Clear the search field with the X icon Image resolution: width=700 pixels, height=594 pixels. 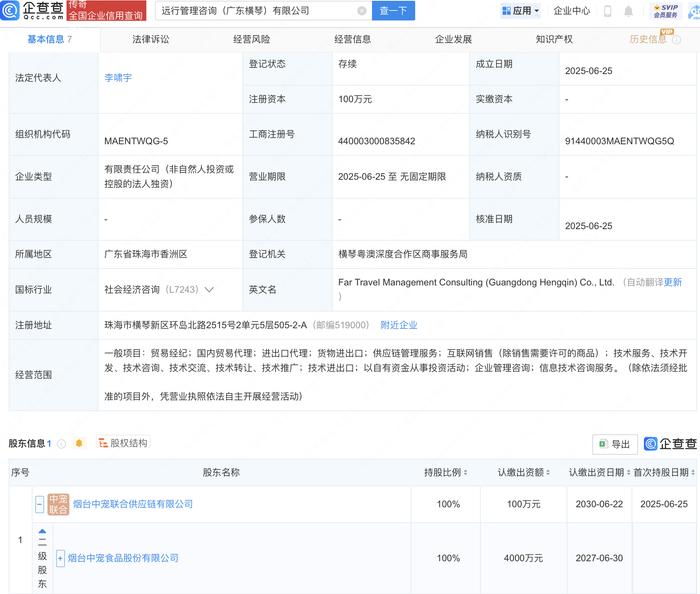click(362, 11)
